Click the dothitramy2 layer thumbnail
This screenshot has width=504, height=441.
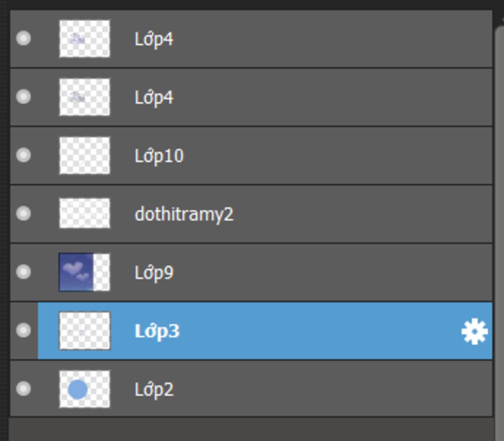pos(85,214)
